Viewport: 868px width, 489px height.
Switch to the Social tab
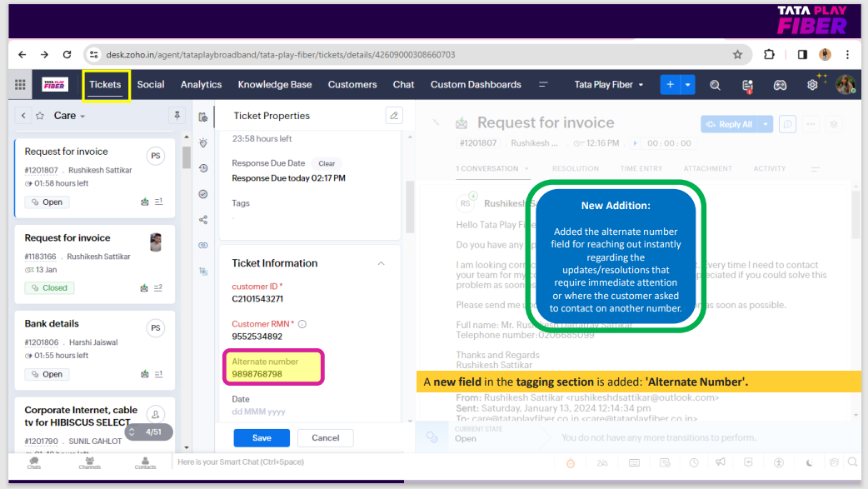151,85
